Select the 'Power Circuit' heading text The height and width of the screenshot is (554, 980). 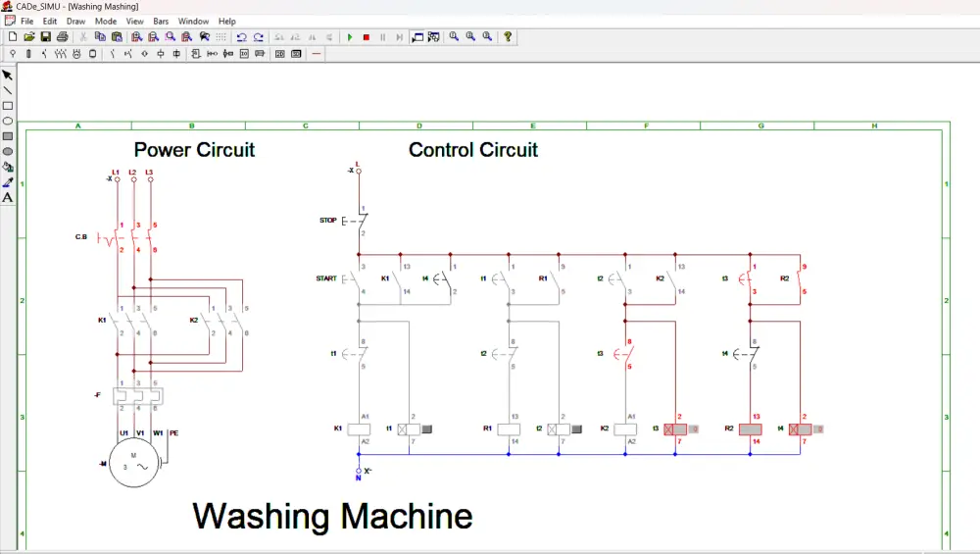[x=194, y=149]
